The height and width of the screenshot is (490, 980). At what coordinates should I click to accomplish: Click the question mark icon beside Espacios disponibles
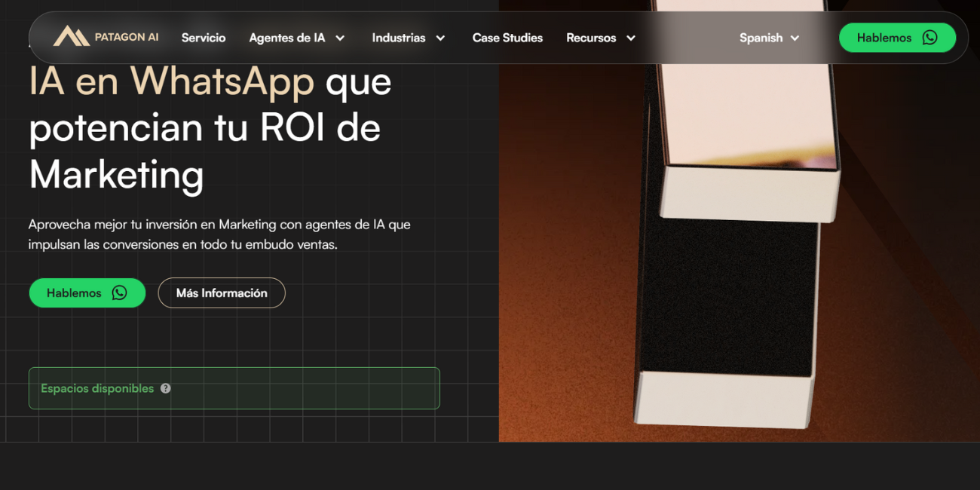click(x=166, y=388)
